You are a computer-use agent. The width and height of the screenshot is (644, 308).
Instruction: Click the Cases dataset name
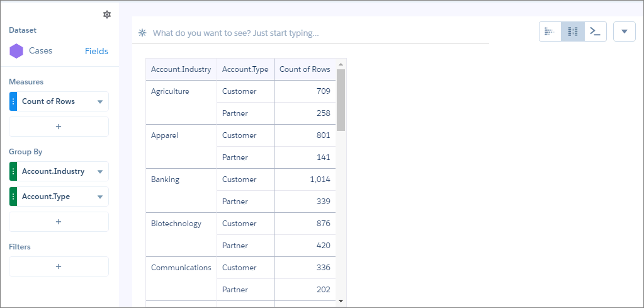pyautogui.click(x=41, y=51)
